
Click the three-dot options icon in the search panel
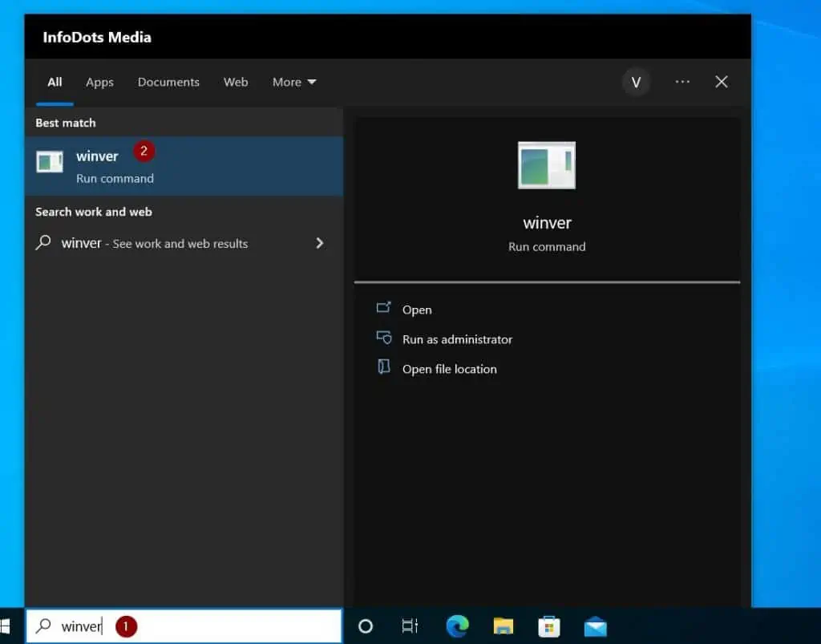(x=682, y=82)
